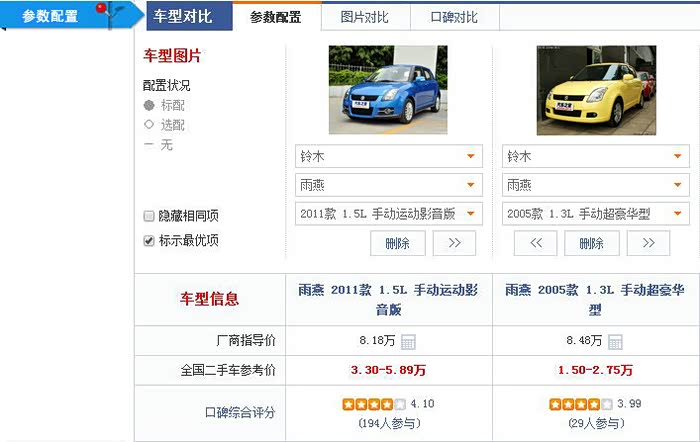Image resolution: width=700 pixels, height=442 pixels.
Task: Select the 车型对比 header tab
Action: click(189, 16)
